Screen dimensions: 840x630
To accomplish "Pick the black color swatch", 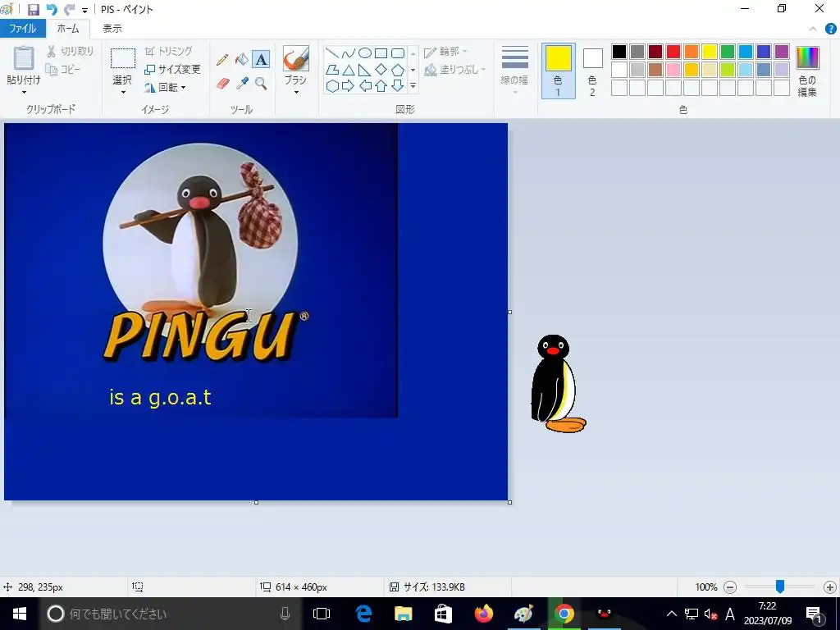I will (619, 52).
